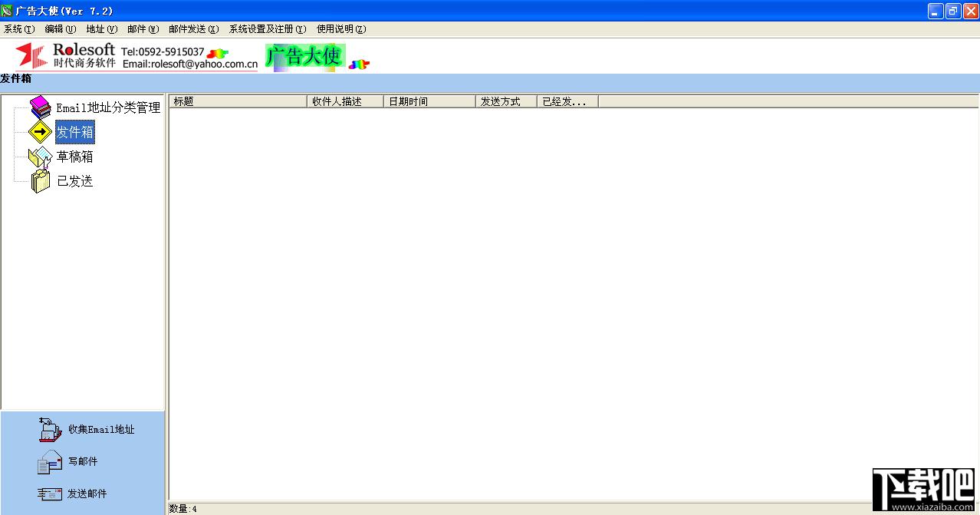This screenshot has width=980, height=515.
Task: Click the Rolesoft red star logo
Action: [32, 56]
